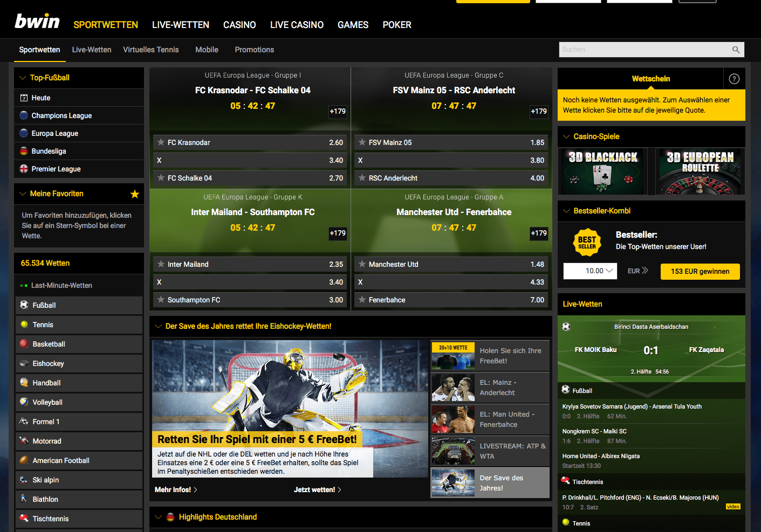
Task: Favorite Inter Mailand with its star
Action: pos(161,264)
